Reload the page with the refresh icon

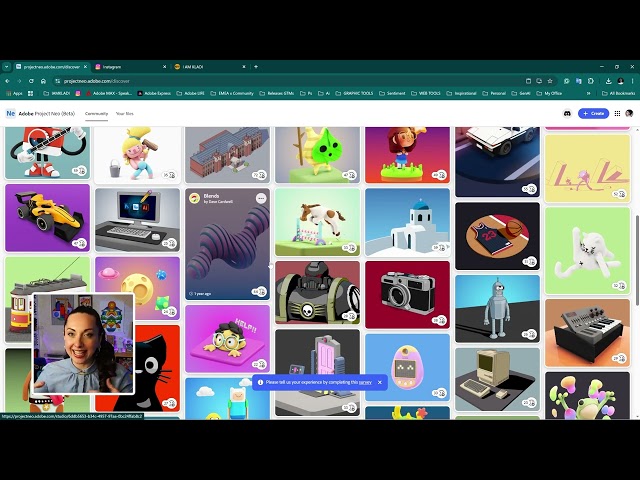pos(31,81)
